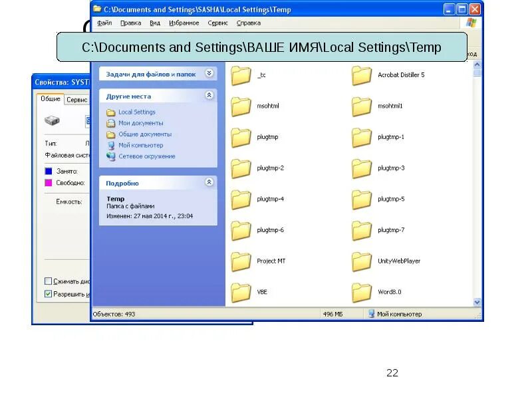Click the Сетевое окружение icon in sidebar
532x399 pixels.
[x=111, y=156]
